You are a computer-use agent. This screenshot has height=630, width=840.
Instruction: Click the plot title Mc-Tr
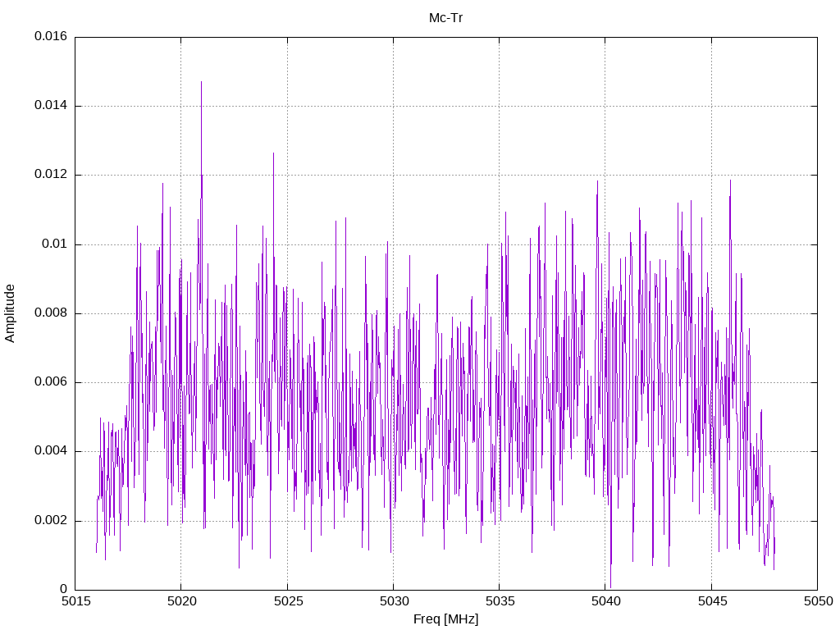point(445,18)
